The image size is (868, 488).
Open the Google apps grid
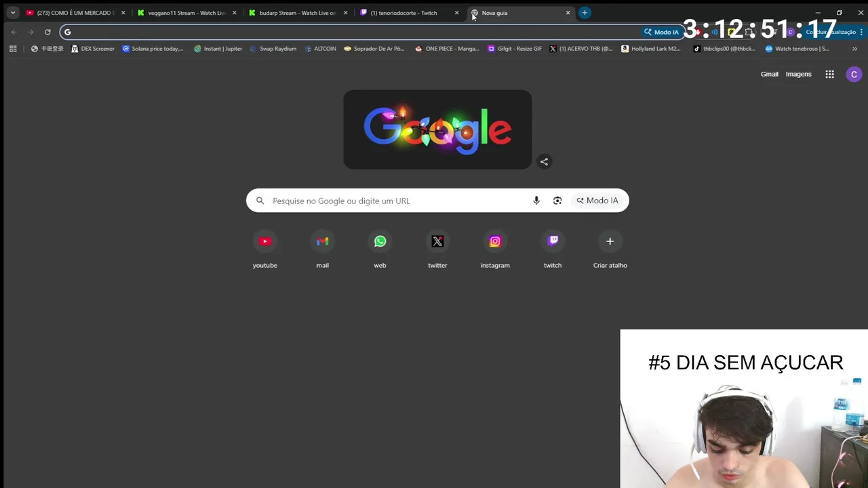pyautogui.click(x=829, y=75)
